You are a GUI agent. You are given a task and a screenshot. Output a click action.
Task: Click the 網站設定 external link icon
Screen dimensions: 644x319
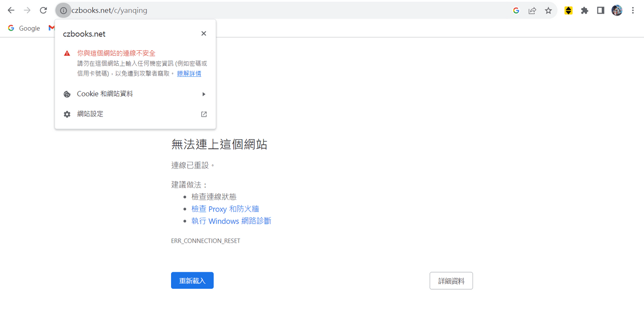pyautogui.click(x=204, y=114)
